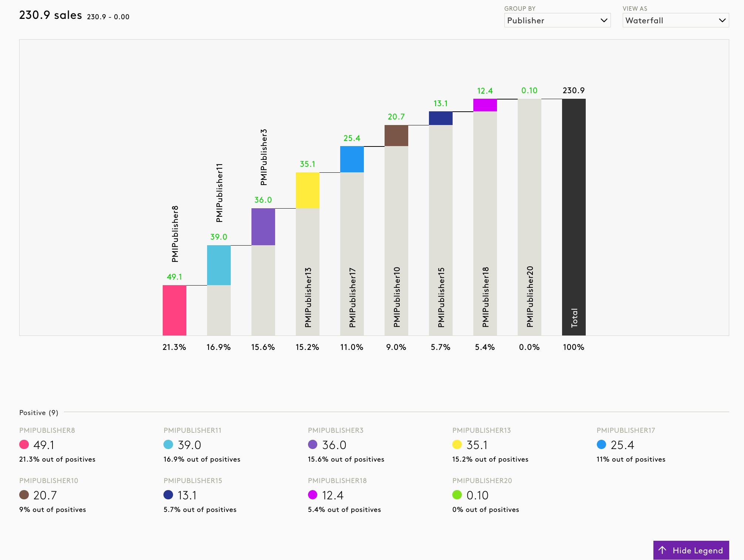Click the green PMIPublisher20 legend dot
Image resolution: width=744 pixels, height=560 pixels.
click(x=457, y=495)
